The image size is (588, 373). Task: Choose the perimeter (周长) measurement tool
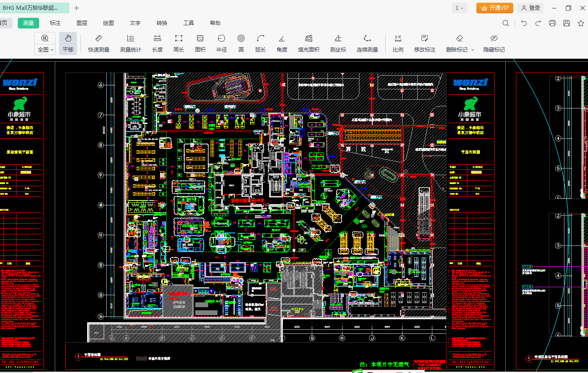(x=178, y=43)
